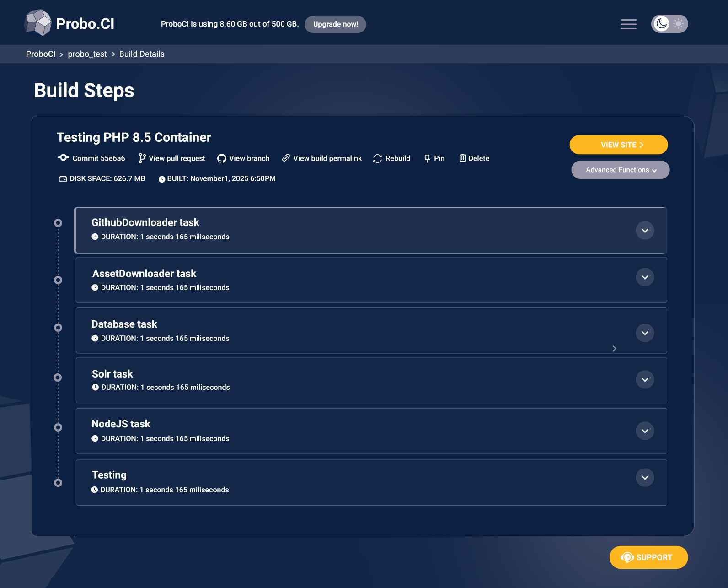
Task: Click Testing PHP 8.5 Container title
Action: point(134,137)
